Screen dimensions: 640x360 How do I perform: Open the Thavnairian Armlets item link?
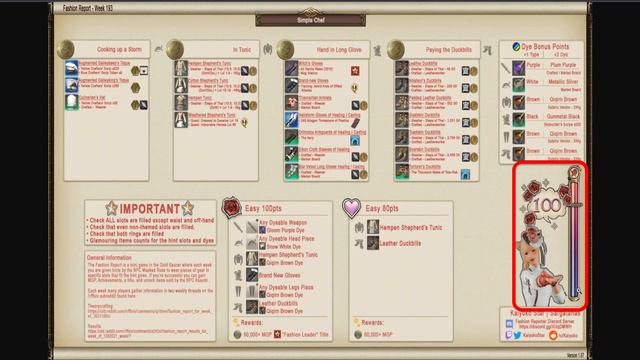coord(315,98)
